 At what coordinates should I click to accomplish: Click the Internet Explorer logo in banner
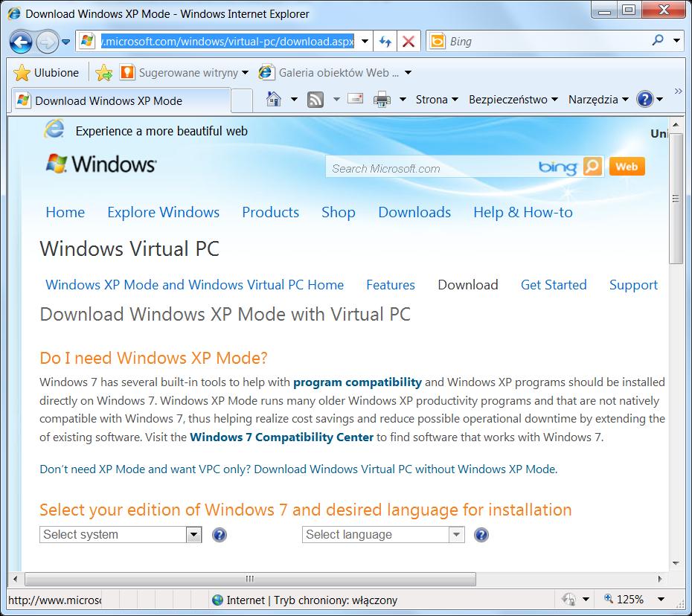(54, 129)
